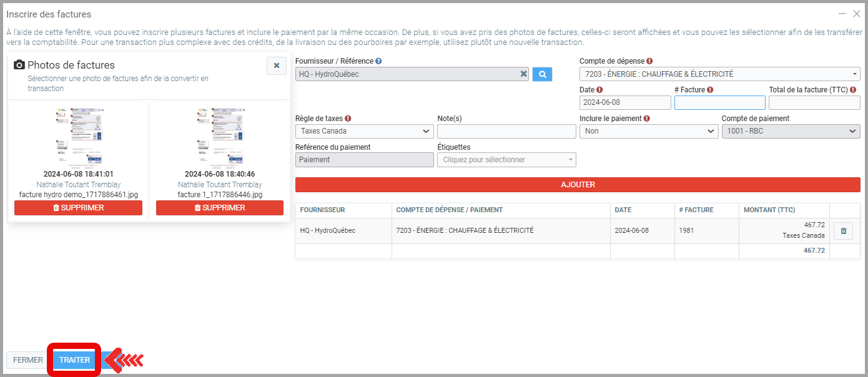The height and width of the screenshot is (377, 868).
Task: Close the Photos de factures panel
Action: (276, 66)
